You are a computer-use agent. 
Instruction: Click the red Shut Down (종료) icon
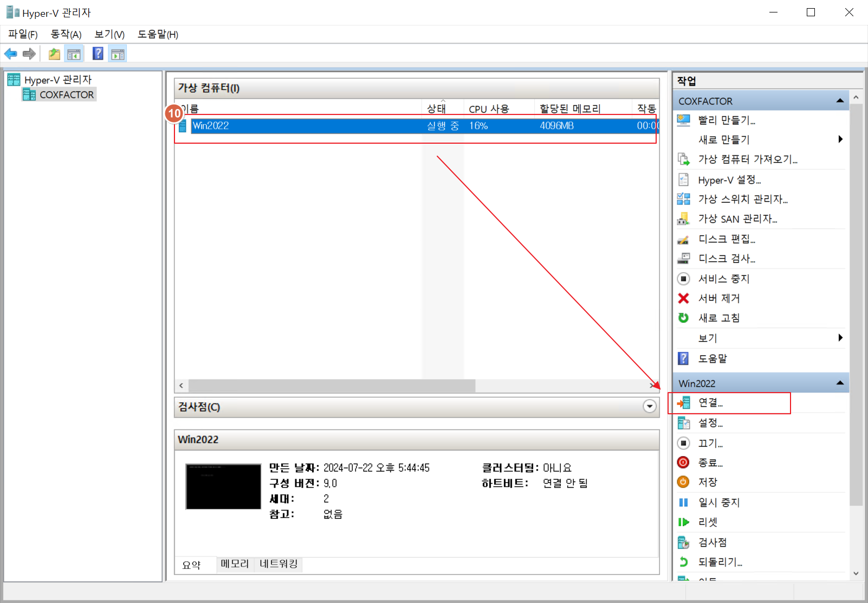(x=684, y=463)
